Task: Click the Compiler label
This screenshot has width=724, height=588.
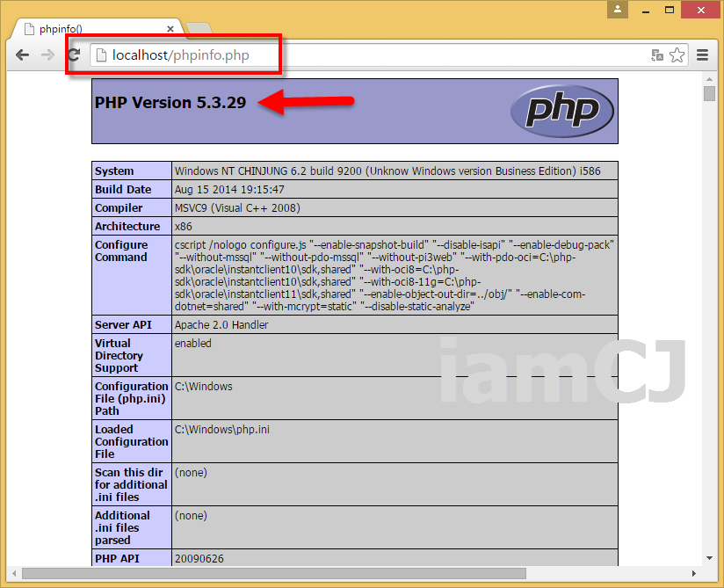Action: [x=119, y=207]
